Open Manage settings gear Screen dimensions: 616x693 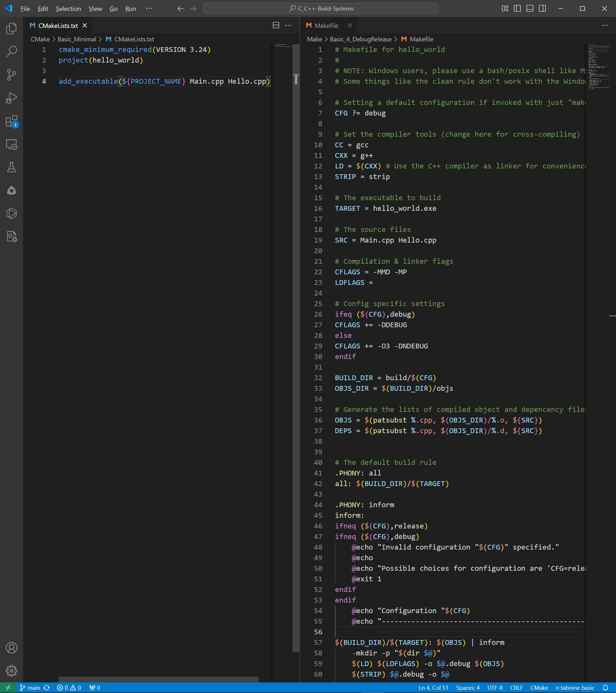coord(12,671)
